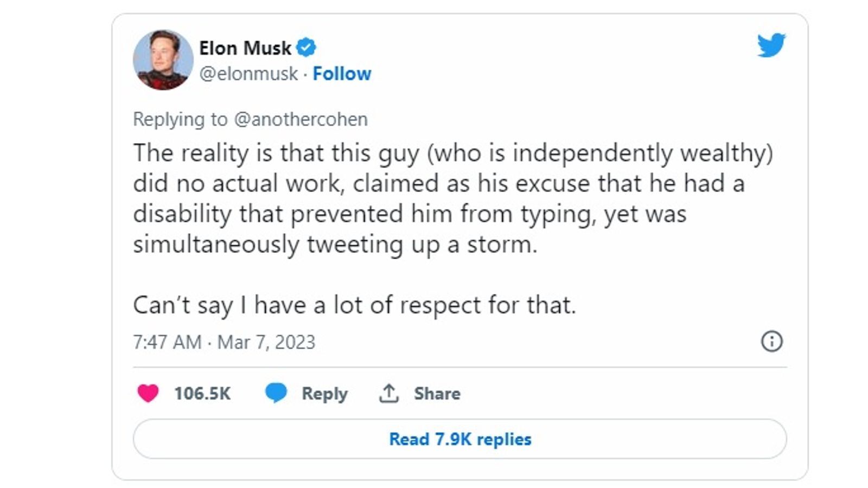The image size is (868, 488).
Task: Open the @elonmusk handle link
Action: (x=248, y=74)
